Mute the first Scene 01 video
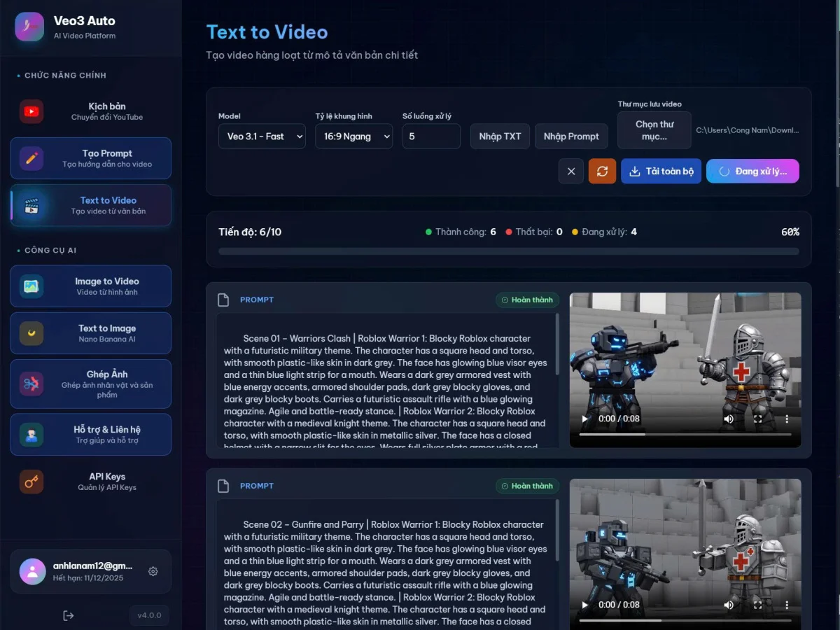Image resolution: width=840 pixels, height=630 pixels. [x=729, y=419]
